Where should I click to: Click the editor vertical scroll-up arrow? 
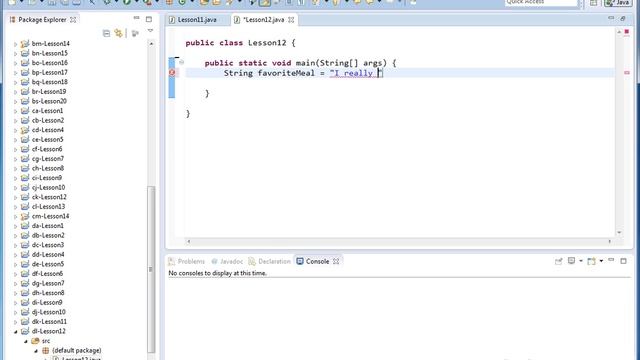pyautogui.click(x=619, y=32)
